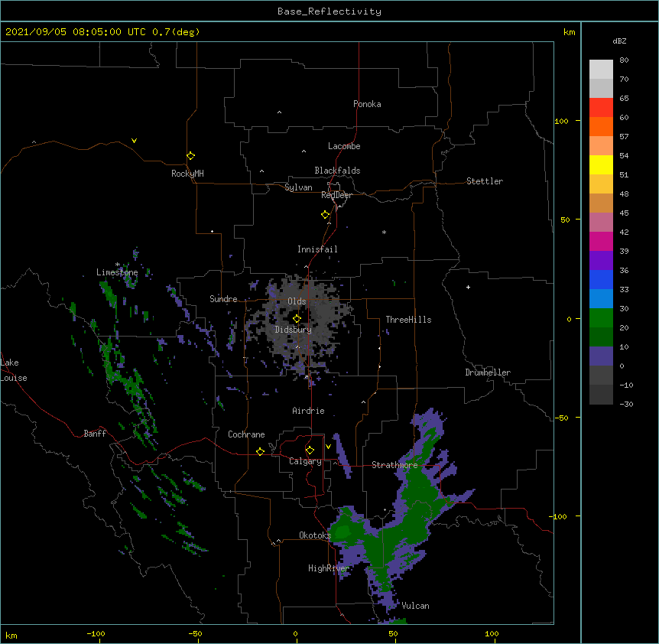The image size is (659, 644).
Task: Click the Innisfail city label
Action: pos(317,249)
